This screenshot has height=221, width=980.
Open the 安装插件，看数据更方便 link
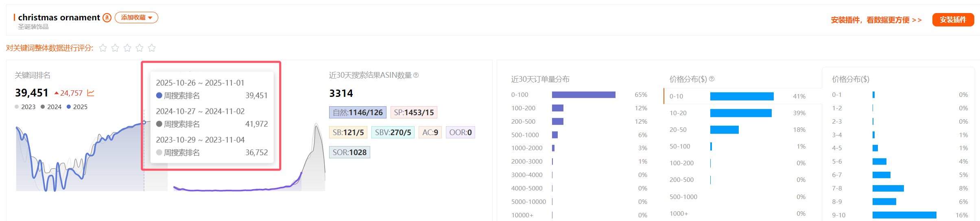pyautogui.click(x=876, y=20)
